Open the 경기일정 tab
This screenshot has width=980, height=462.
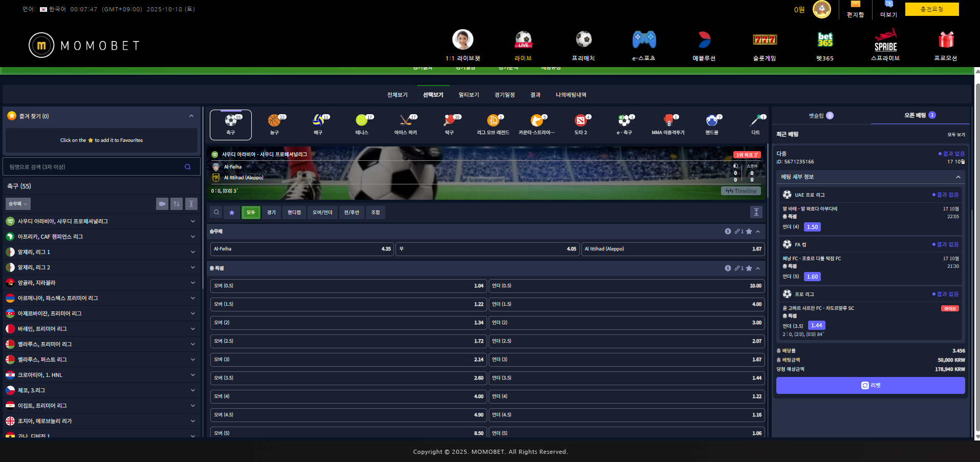[x=505, y=95]
